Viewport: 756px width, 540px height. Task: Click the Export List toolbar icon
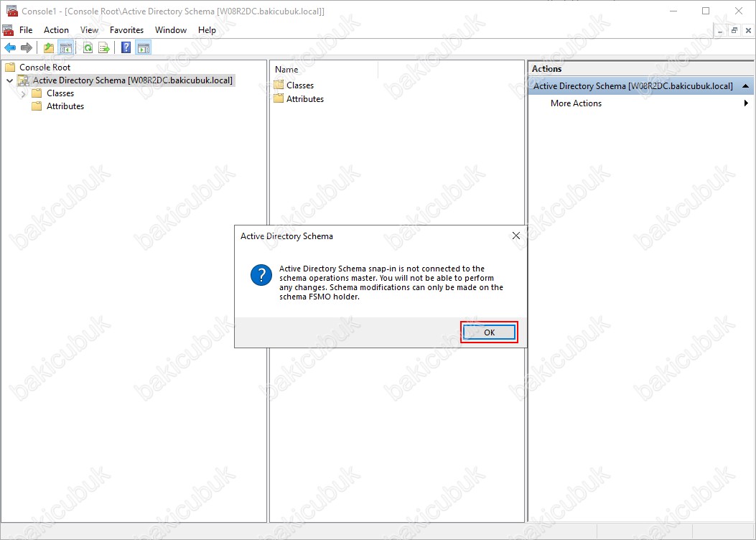tap(104, 47)
